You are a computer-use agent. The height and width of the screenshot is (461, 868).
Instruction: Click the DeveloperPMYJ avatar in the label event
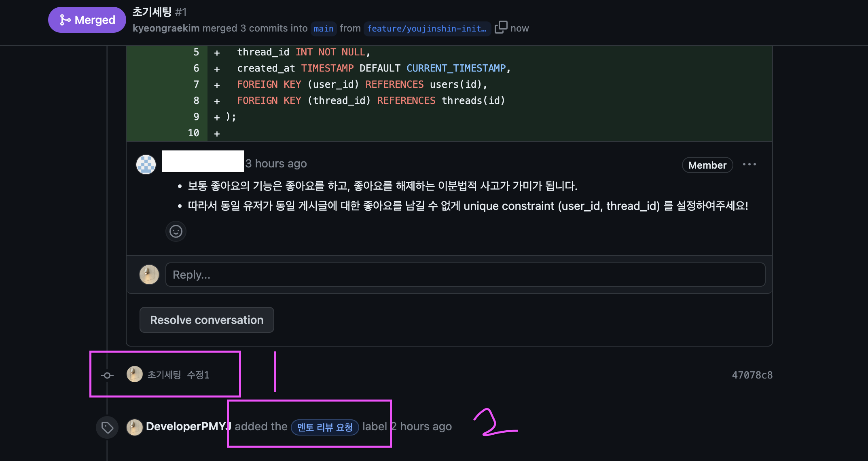click(135, 427)
